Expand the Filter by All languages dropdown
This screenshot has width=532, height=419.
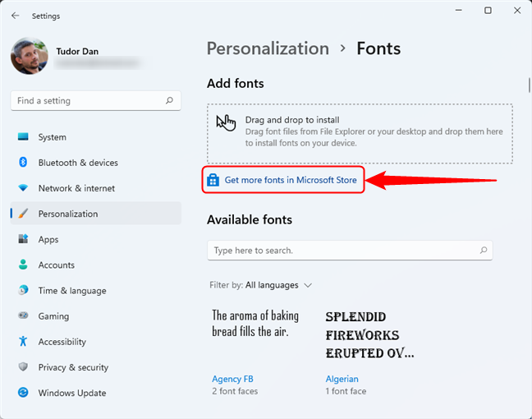tap(260, 285)
